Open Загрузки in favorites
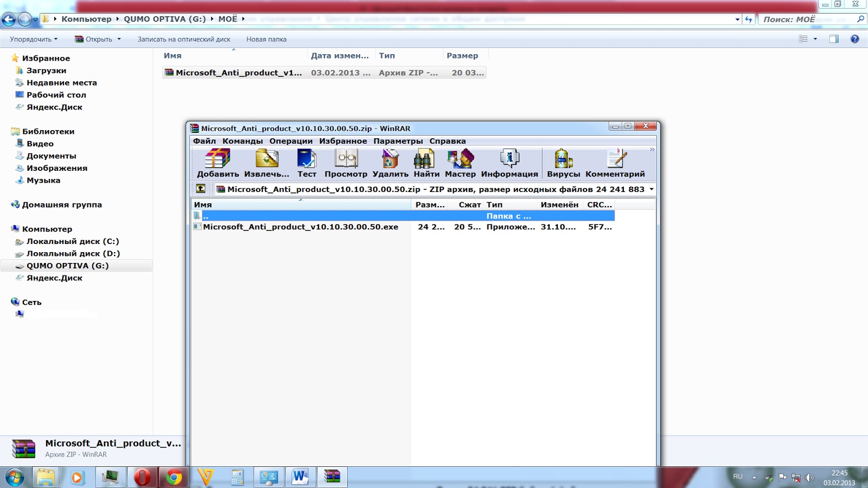This screenshot has height=488, width=868. (46, 70)
